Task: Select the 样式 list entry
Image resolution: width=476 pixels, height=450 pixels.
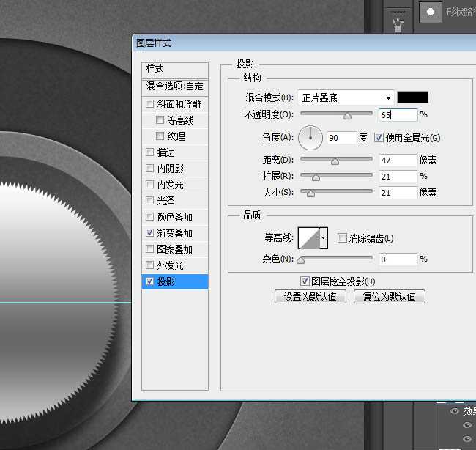Action: tap(175, 70)
